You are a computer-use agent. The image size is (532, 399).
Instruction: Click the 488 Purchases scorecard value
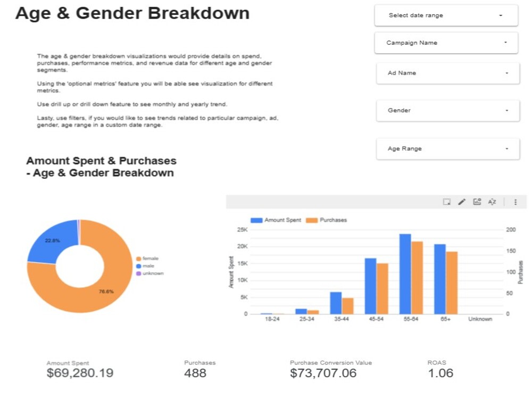195,373
